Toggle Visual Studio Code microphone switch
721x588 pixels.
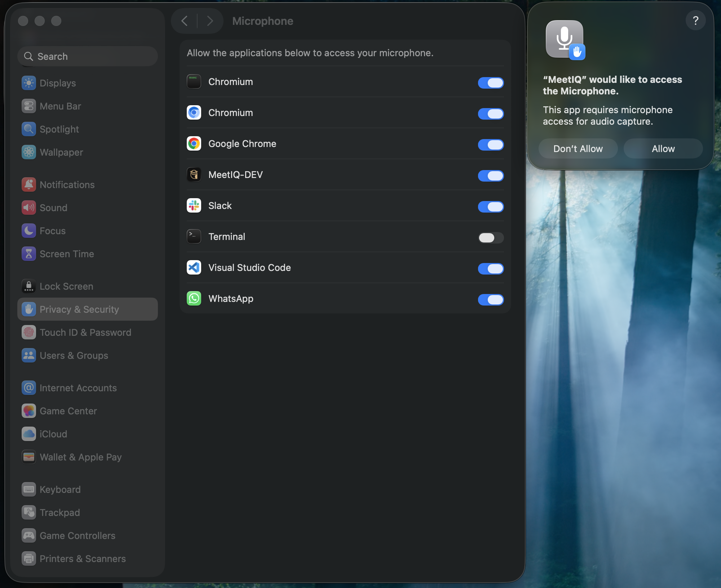coord(491,269)
